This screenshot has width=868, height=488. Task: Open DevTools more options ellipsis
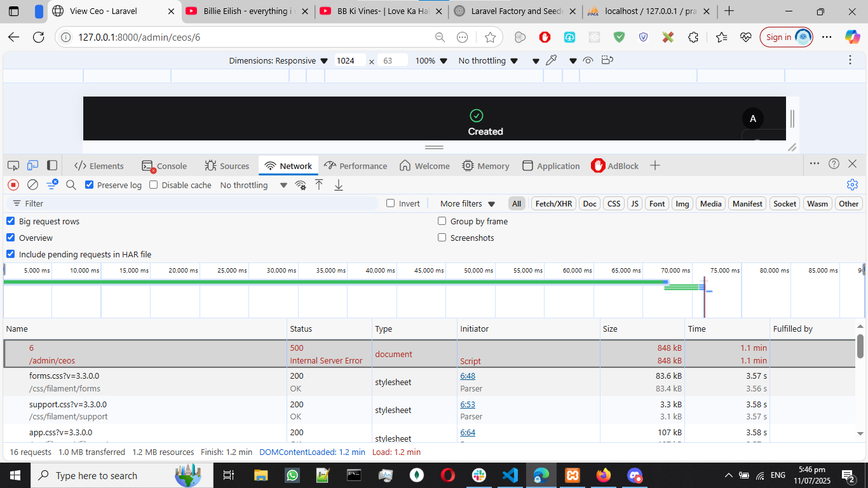(815, 164)
